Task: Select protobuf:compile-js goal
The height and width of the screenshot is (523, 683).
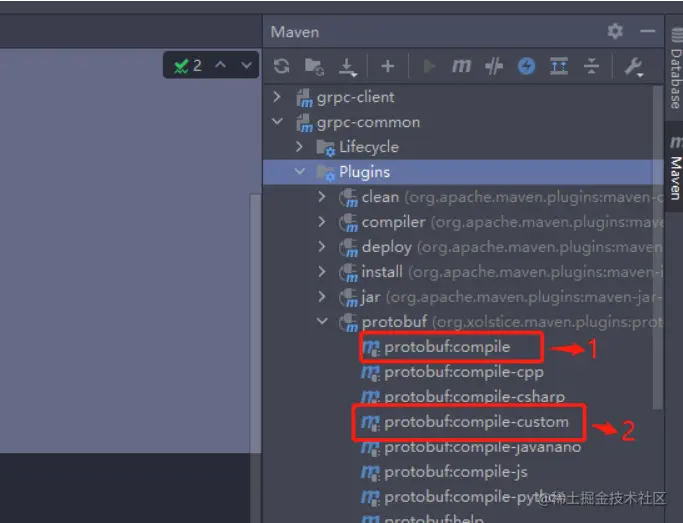Action: click(456, 472)
